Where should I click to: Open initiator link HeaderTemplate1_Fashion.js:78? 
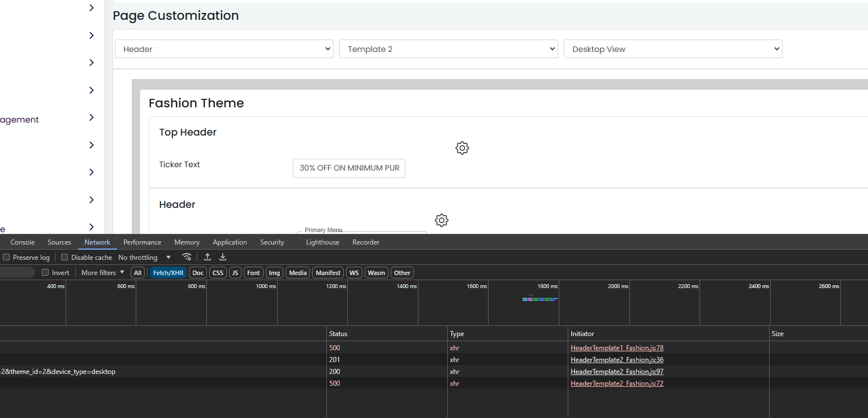tap(617, 348)
